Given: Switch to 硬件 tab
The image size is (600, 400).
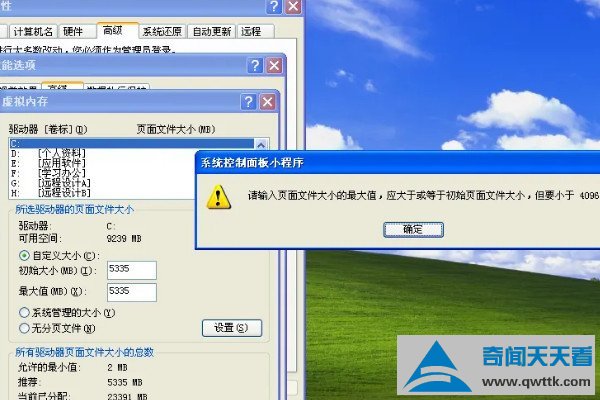Looking at the screenshot, I should pos(73,31).
